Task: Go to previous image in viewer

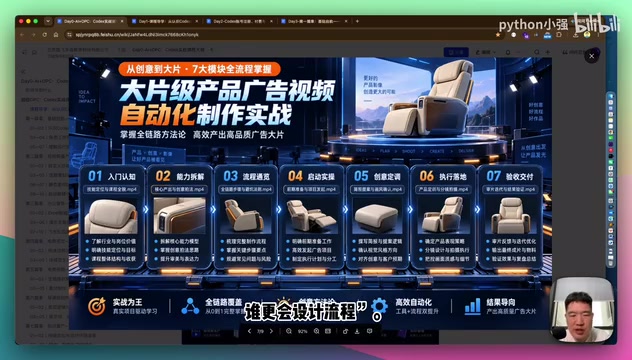Action: coord(249,331)
